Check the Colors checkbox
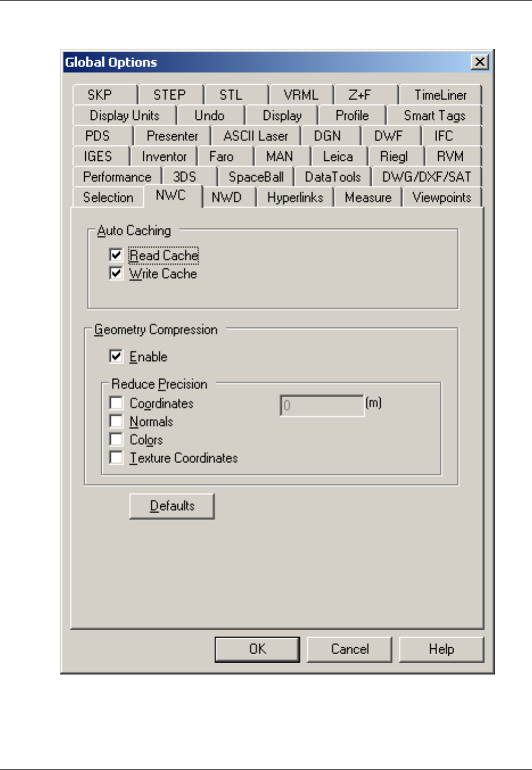Viewport: 532px width, 770px height. tap(116, 439)
